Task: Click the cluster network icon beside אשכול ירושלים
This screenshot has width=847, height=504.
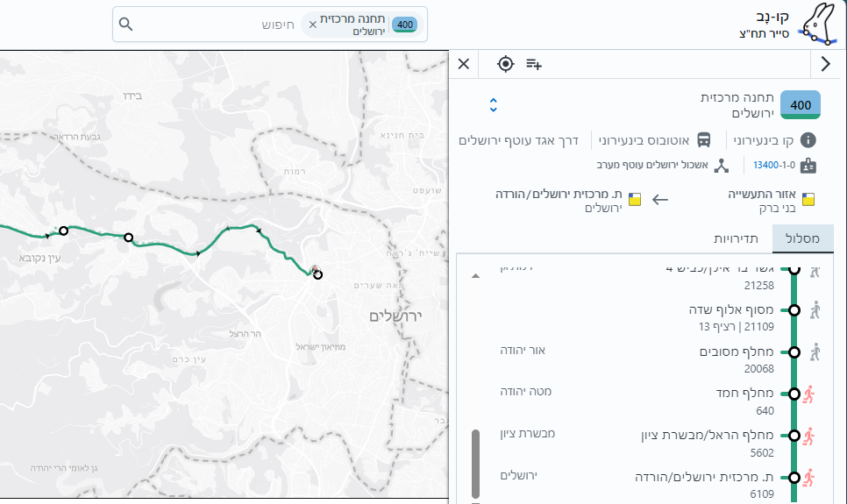Action: point(722,165)
